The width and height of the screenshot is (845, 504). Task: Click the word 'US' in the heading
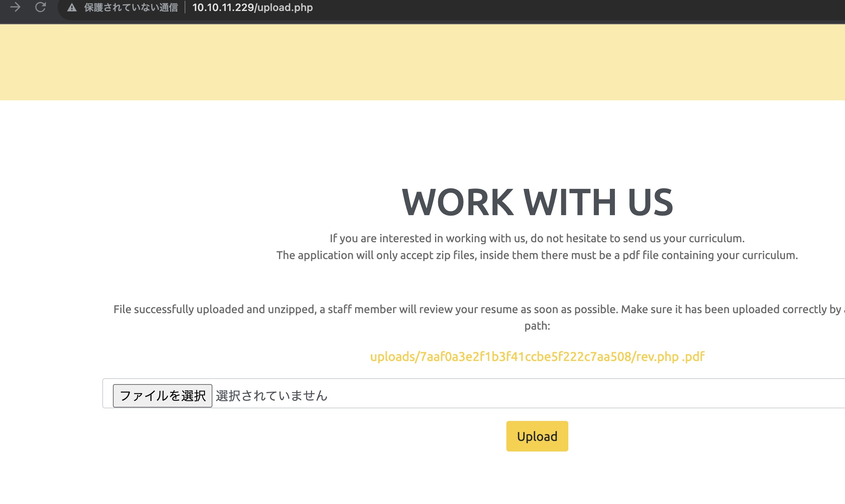point(650,202)
